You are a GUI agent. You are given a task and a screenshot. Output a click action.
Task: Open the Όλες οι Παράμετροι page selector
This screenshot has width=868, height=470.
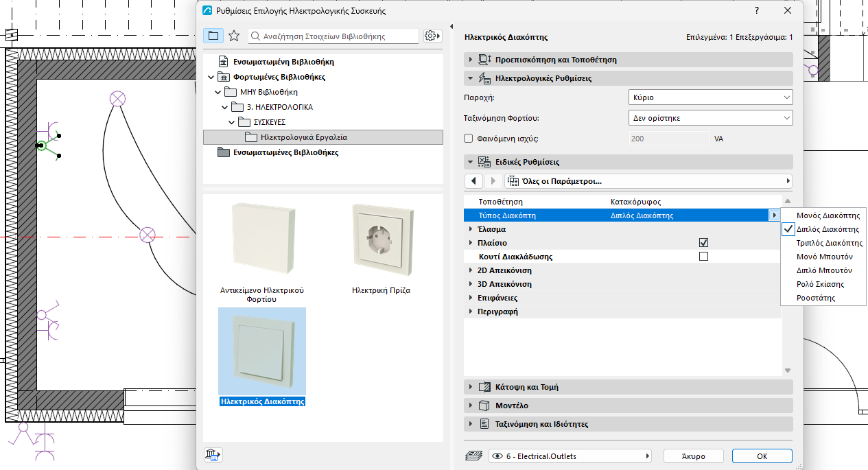click(x=648, y=181)
